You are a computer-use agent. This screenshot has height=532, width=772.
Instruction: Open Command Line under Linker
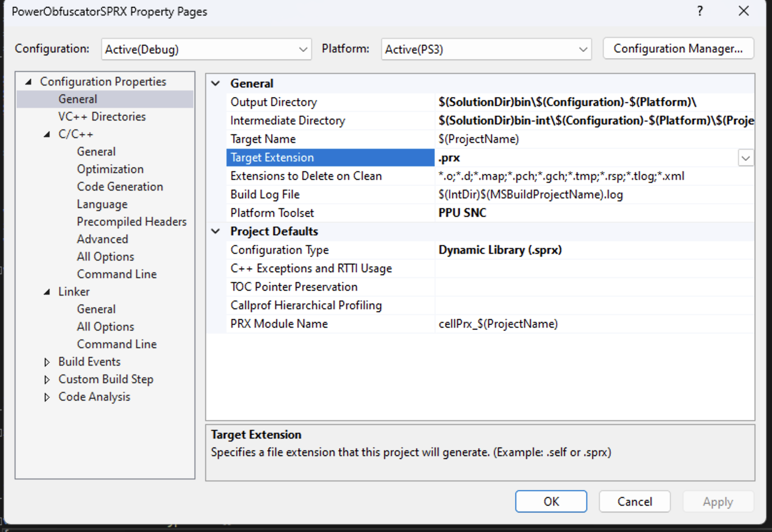pyautogui.click(x=117, y=344)
